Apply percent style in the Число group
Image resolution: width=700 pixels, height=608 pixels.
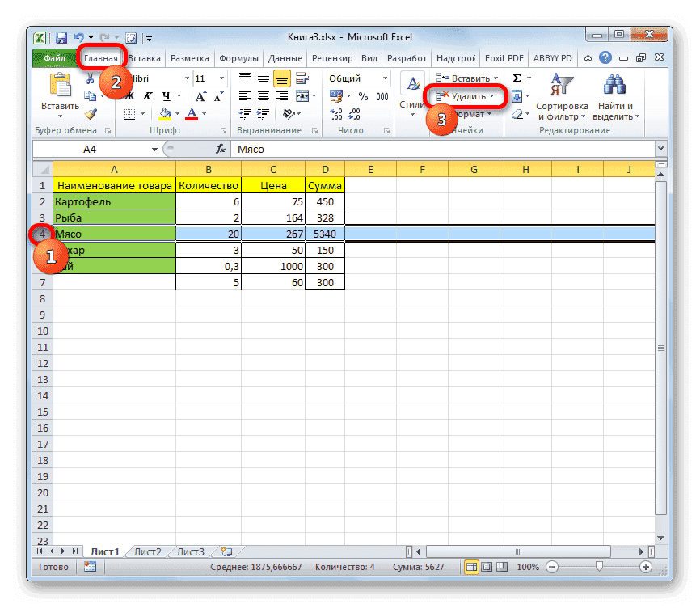[x=363, y=96]
